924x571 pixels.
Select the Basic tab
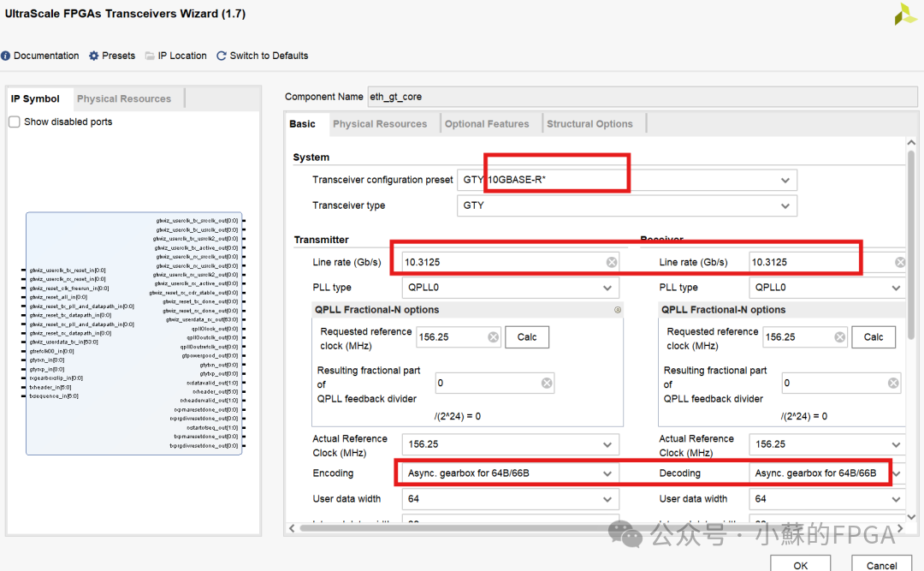302,124
